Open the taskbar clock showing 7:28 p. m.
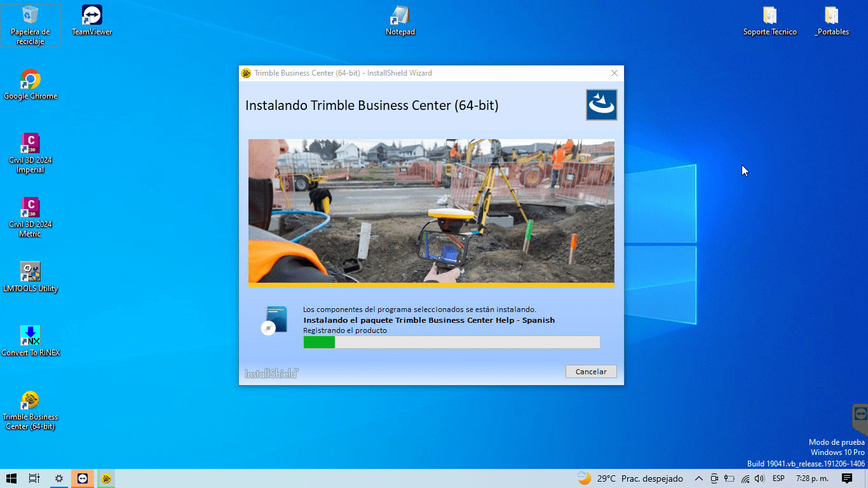This screenshot has width=868, height=488. [x=812, y=478]
